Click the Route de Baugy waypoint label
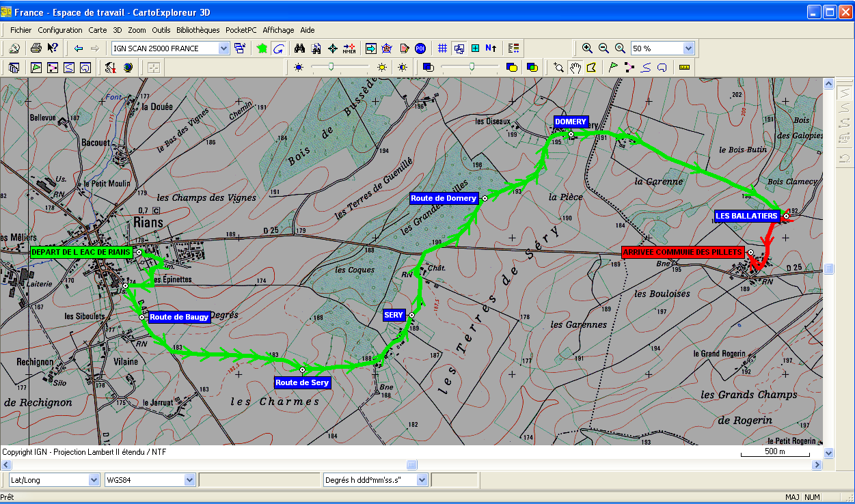 coord(179,317)
